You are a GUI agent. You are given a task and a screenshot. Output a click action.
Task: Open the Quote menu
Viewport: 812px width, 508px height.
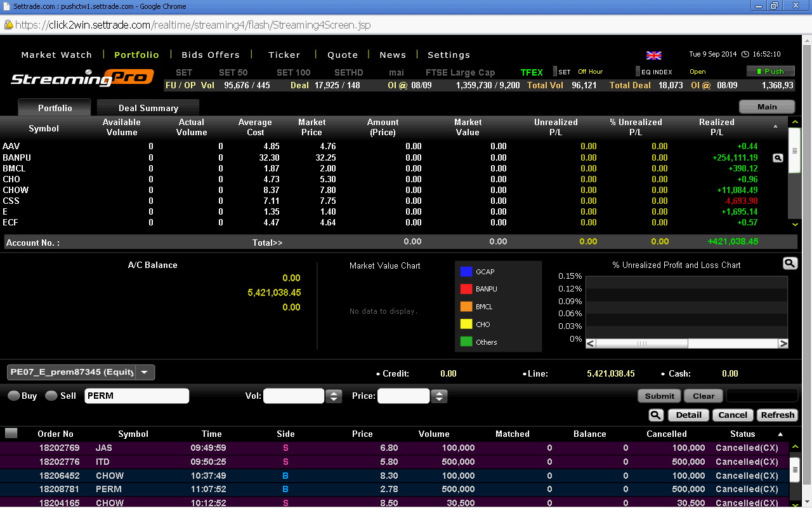coord(343,55)
